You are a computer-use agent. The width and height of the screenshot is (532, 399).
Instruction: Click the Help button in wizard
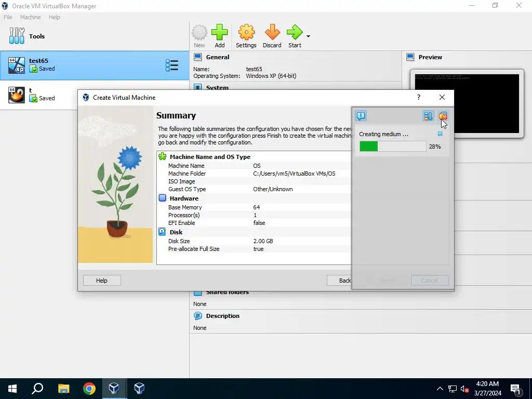tap(102, 281)
